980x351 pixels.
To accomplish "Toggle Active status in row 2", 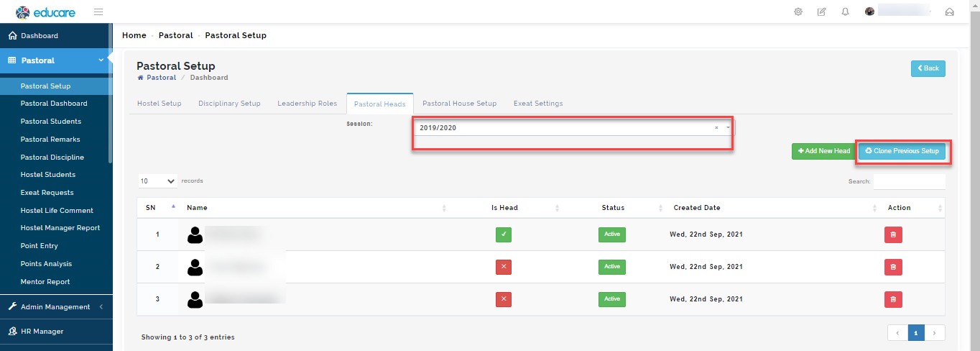I will (612, 267).
